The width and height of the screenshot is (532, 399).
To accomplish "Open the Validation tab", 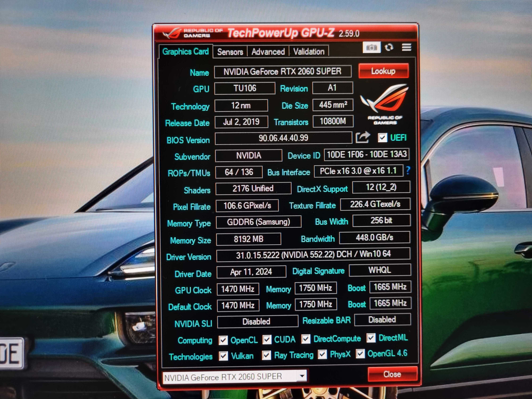I will coord(309,51).
